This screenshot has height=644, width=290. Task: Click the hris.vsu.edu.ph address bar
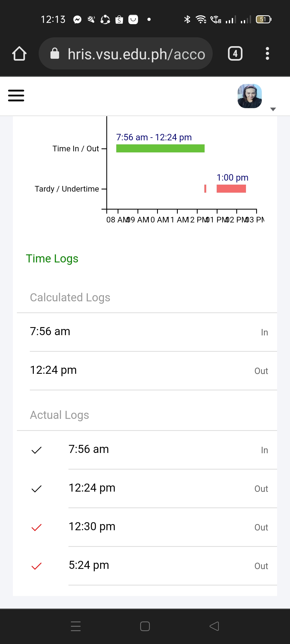(136, 54)
